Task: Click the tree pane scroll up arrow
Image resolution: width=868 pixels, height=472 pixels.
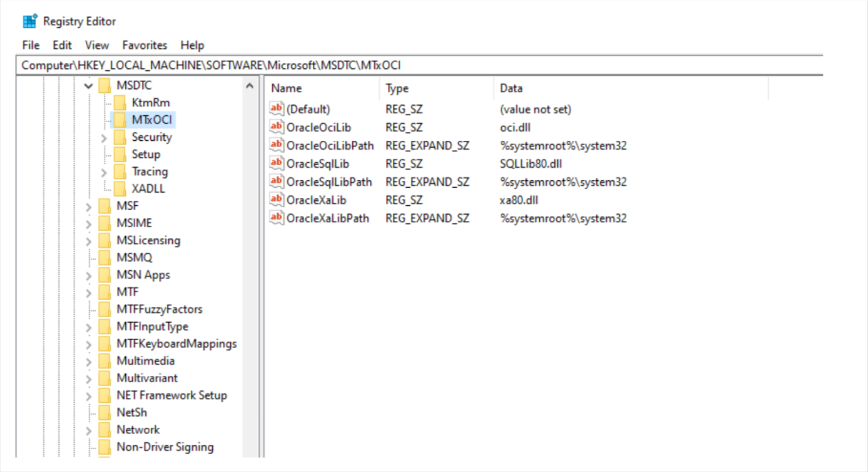Action: point(249,86)
